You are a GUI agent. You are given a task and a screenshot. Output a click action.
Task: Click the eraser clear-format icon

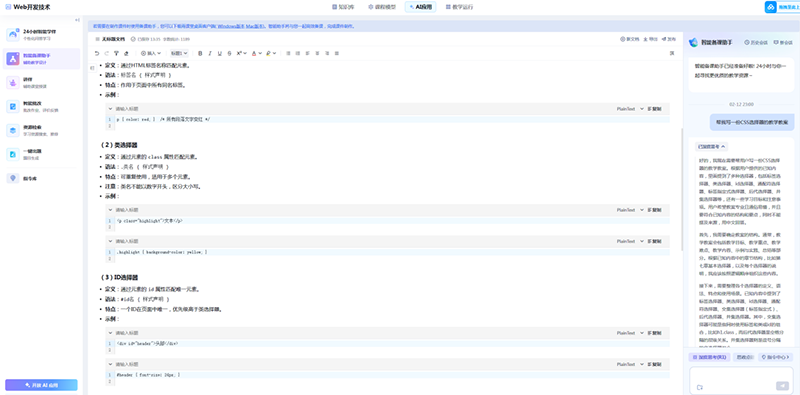point(126,53)
